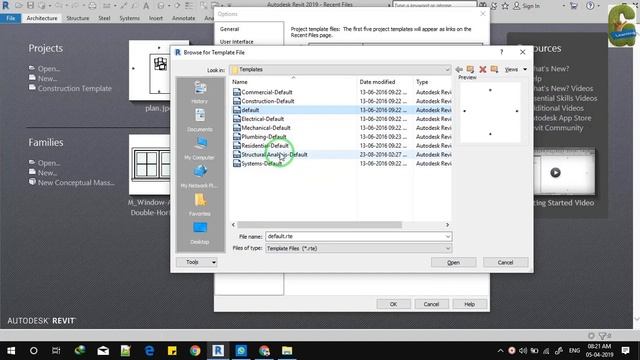
Task: Play the Getting Started Video
Action: click(555, 172)
